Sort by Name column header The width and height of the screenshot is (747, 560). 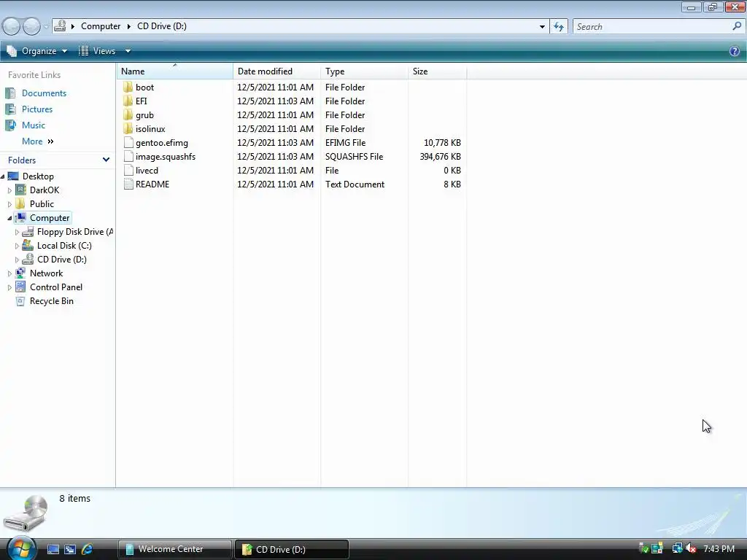pos(174,71)
